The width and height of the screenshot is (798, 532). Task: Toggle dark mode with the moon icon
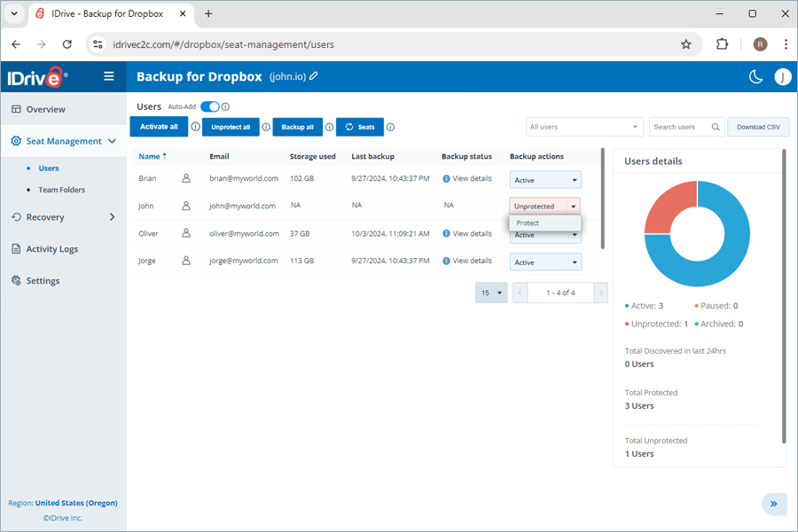tap(755, 76)
